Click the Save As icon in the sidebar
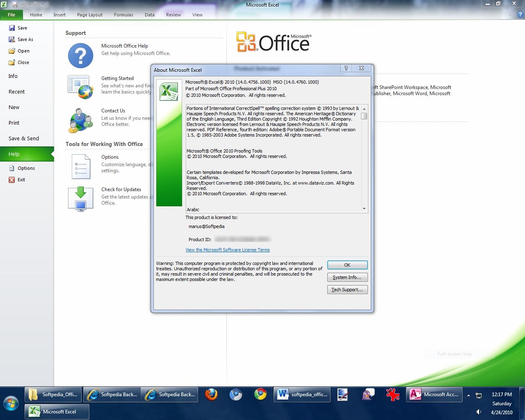Image resolution: width=525 pixels, height=420 pixels. point(11,39)
